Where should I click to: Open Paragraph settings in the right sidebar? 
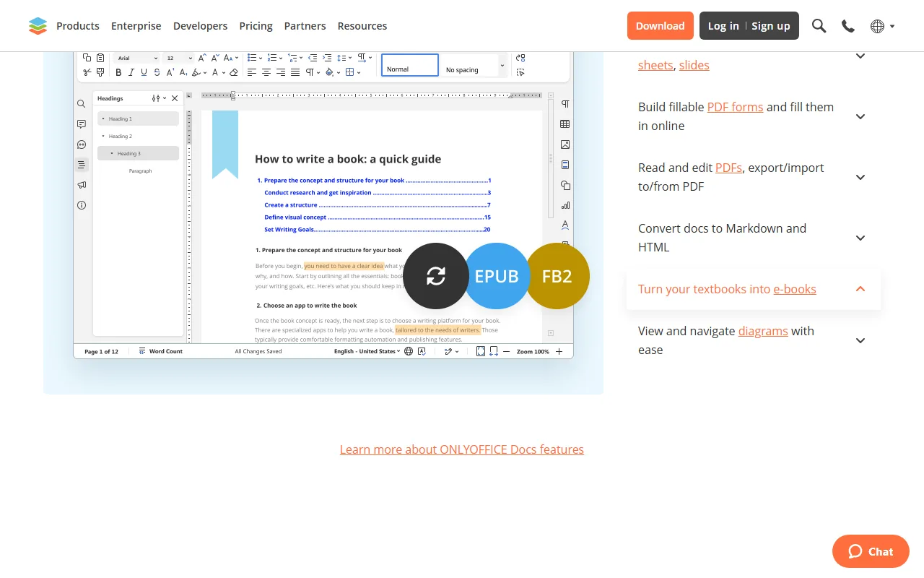(x=565, y=104)
